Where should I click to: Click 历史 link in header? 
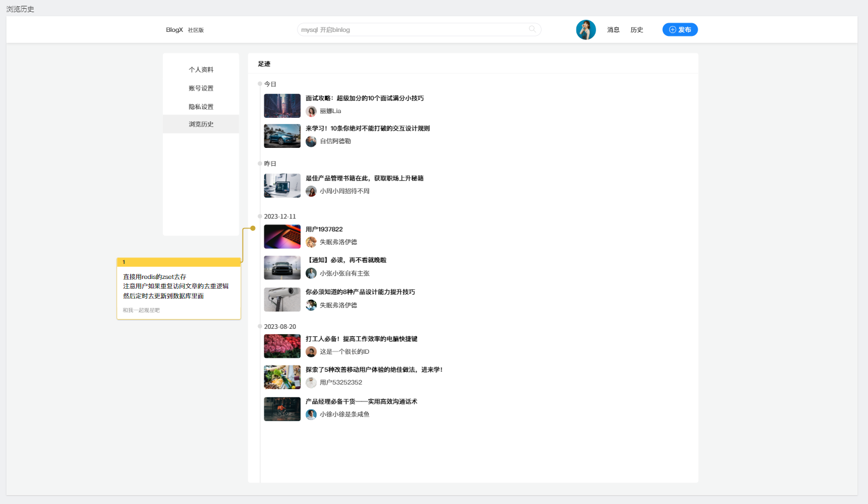pos(637,30)
